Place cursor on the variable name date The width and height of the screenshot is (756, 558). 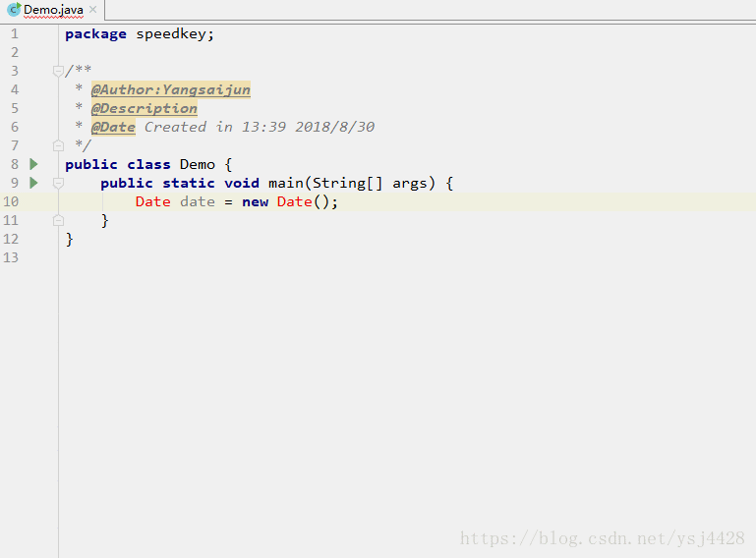[x=198, y=201]
